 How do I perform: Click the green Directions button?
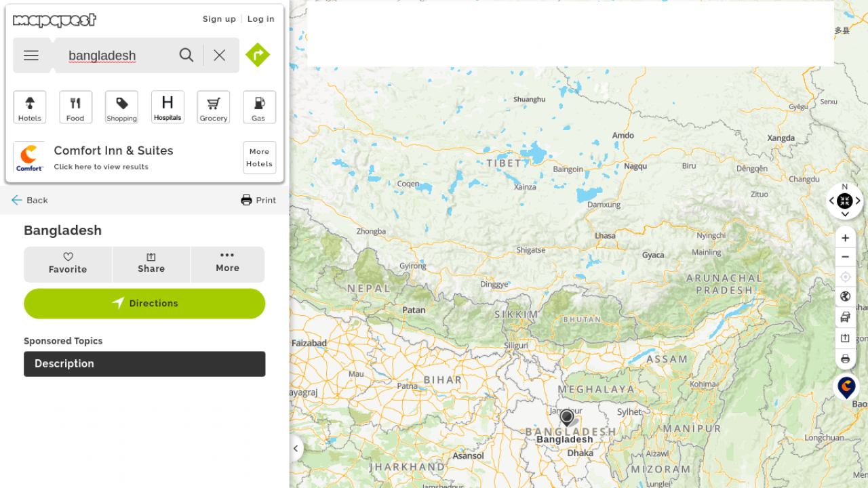click(x=144, y=304)
